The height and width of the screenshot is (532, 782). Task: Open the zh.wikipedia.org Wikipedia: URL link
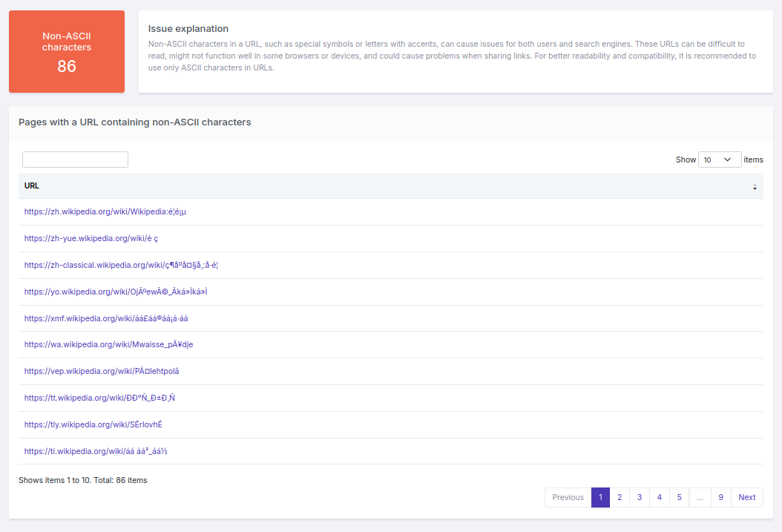(x=105, y=212)
